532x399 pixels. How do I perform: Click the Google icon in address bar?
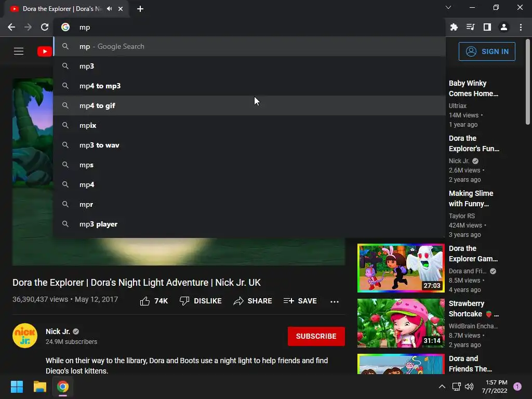[65, 27]
